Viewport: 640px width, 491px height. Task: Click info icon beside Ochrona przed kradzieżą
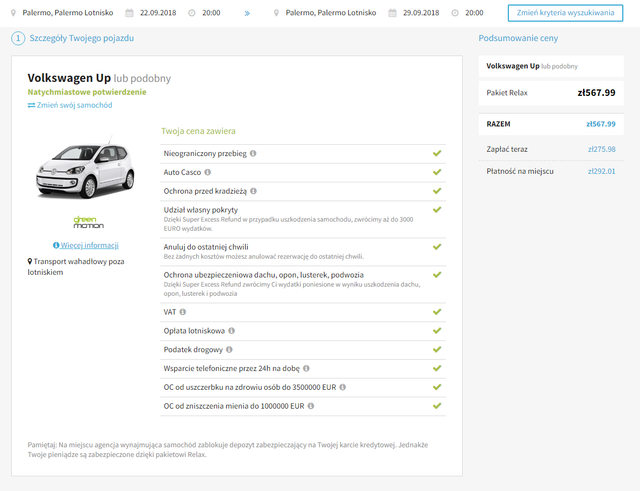(x=253, y=191)
